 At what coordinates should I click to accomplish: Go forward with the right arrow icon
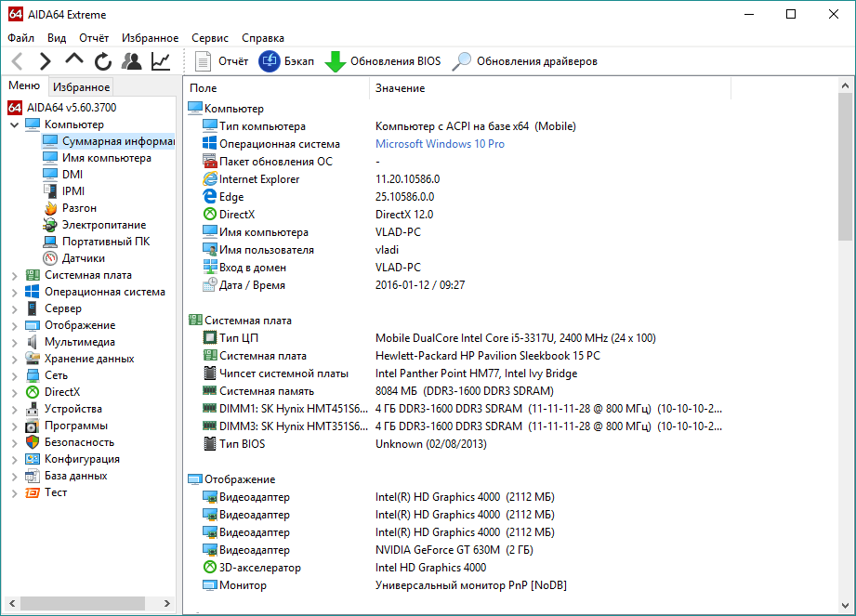point(46,61)
